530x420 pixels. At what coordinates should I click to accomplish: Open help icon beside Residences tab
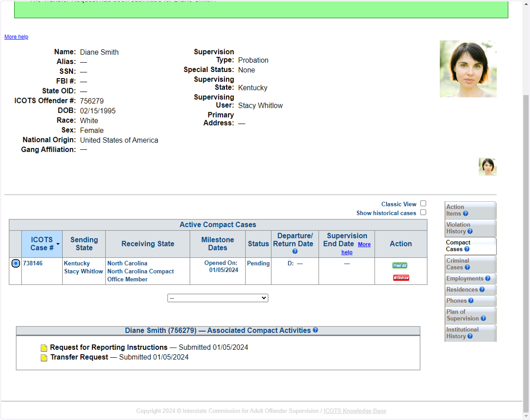point(482,290)
